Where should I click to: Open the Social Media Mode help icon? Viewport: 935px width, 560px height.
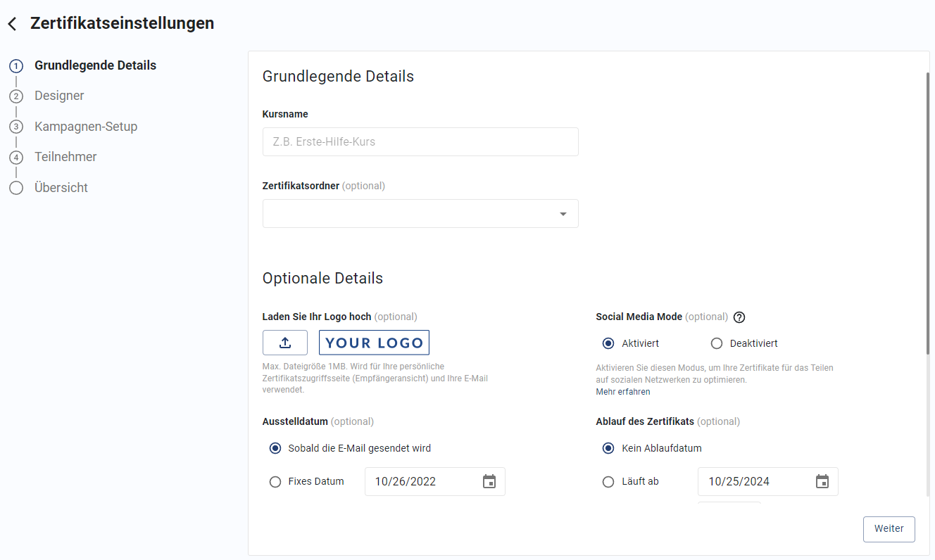point(739,317)
